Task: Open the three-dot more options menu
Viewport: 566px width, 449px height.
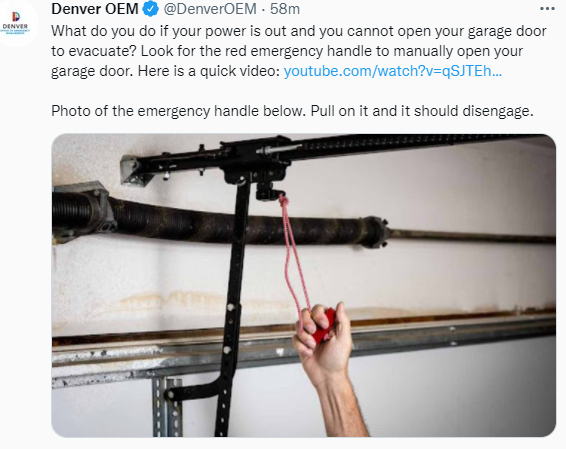Action: [x=547, y=9]
